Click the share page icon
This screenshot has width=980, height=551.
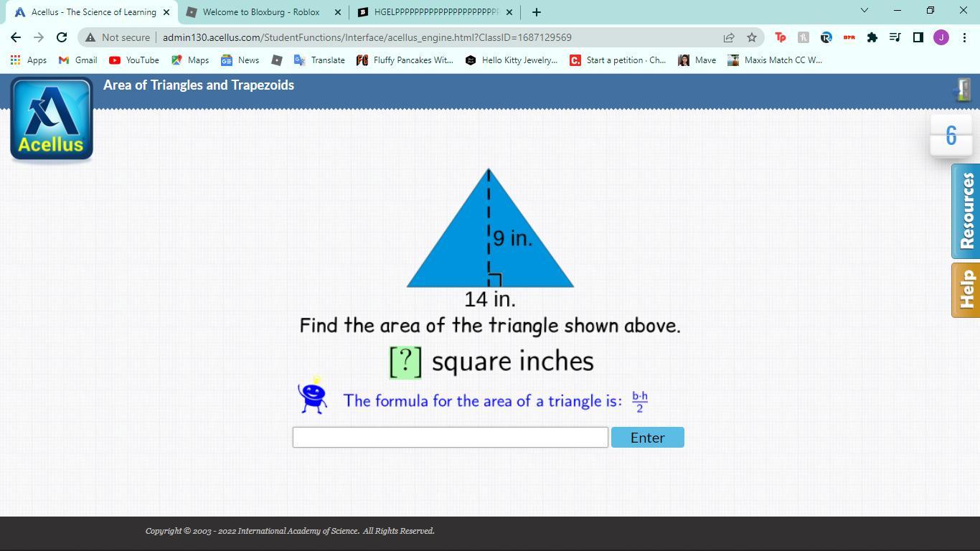coord(729,37)
